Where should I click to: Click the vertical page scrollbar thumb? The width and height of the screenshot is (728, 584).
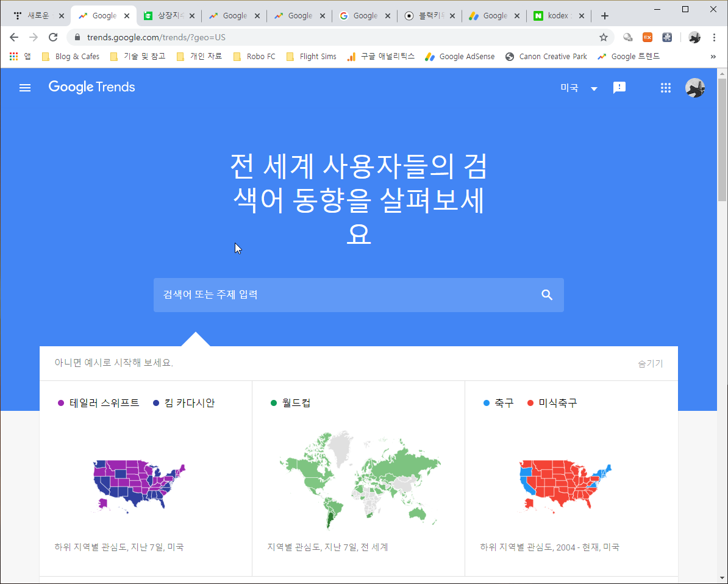tap(722, 140)
